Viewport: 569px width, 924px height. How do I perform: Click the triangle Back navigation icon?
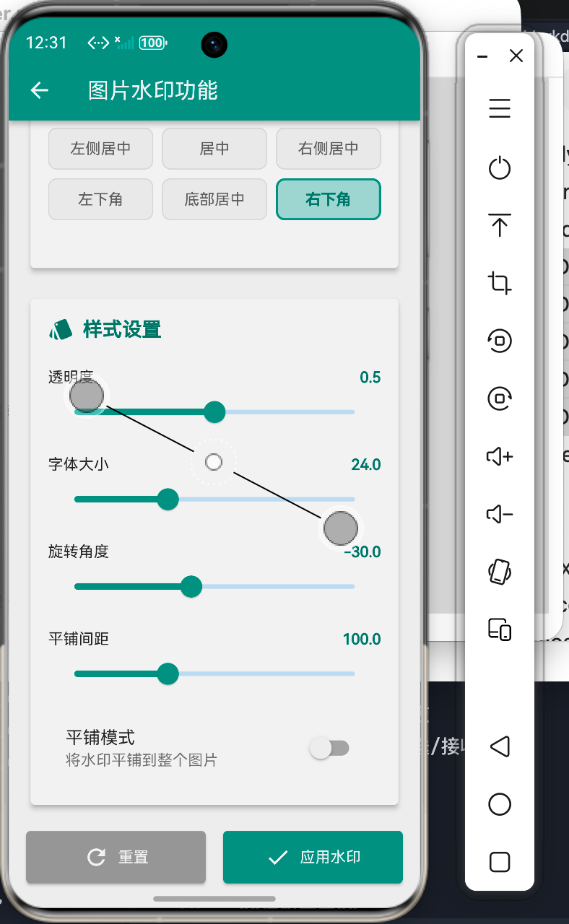pyautogui.click(x=500, y=746)
